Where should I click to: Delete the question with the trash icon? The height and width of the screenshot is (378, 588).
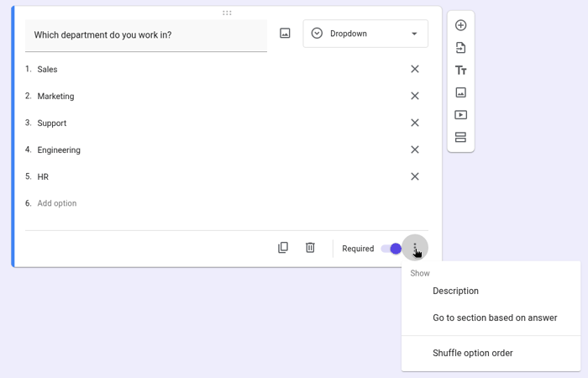pos(310,248)
